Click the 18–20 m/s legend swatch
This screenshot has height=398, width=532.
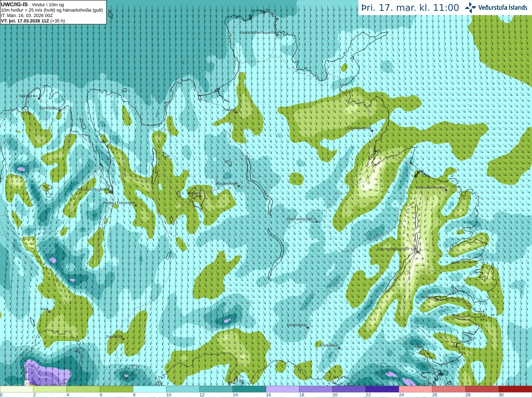point(316,389)
